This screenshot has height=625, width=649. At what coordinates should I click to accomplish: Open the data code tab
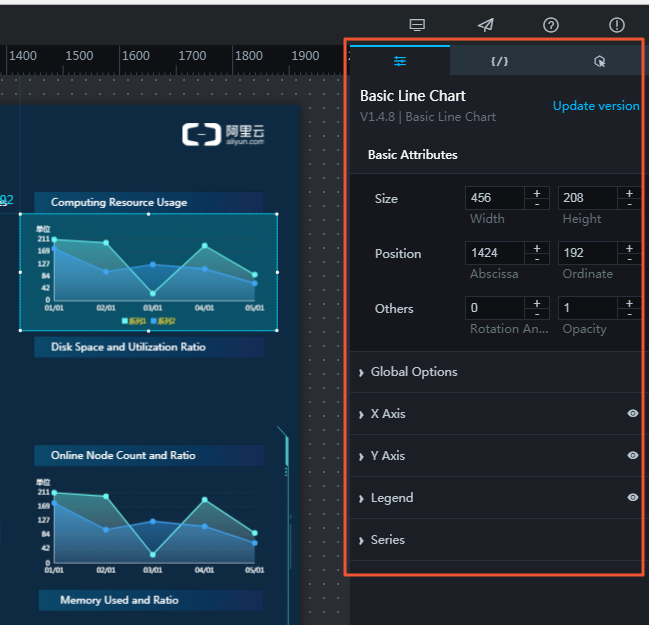point(499,61)
